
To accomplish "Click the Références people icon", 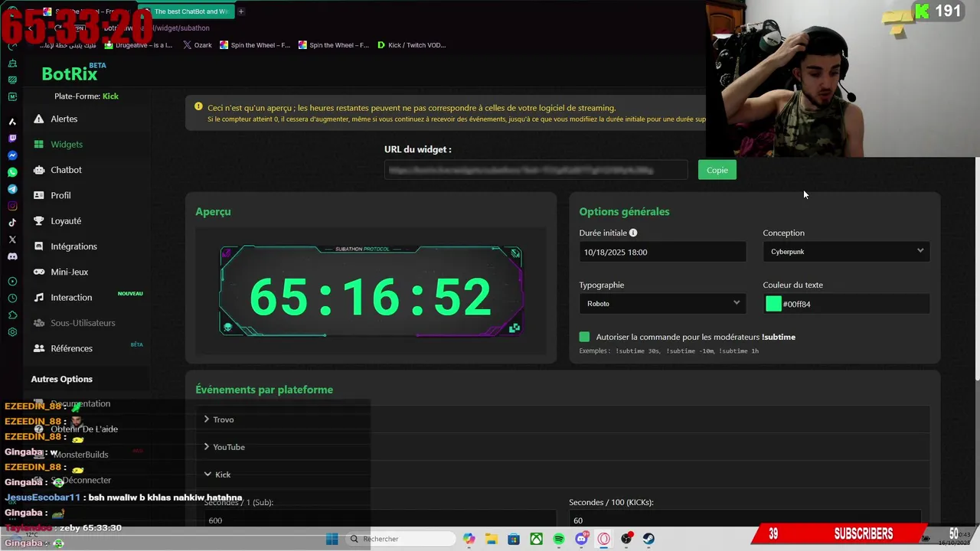I will point(38,348).
